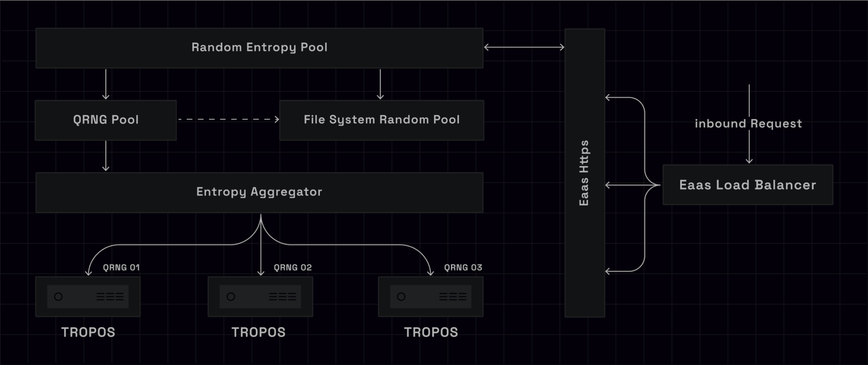Click the arrow pointing into Eaas Load Balancer
The image size is (868, 365).
coord(749,149)
